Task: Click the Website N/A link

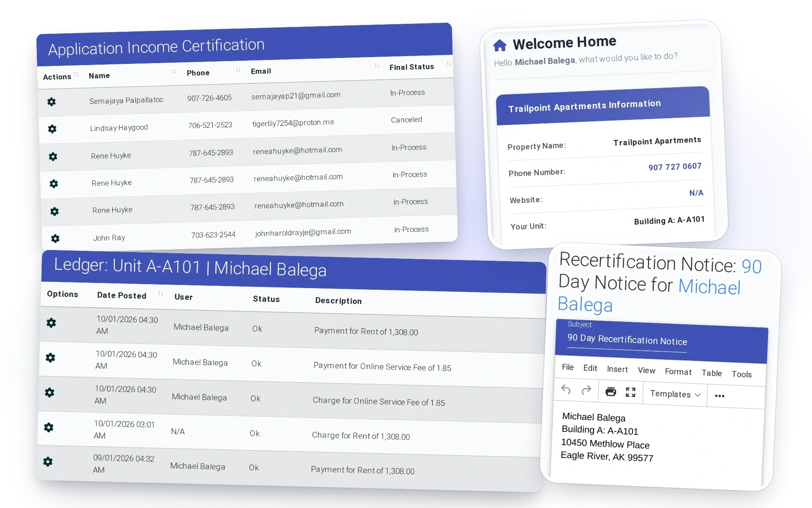Action: 696,193
